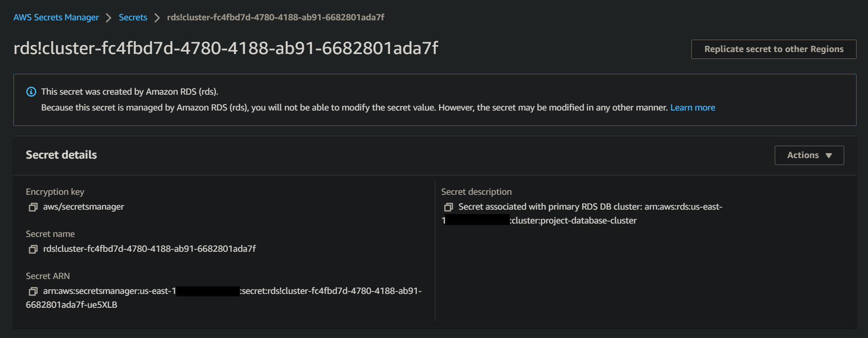Image resolution: width=868 pixels, height=338 pixels.
Task: Click chevron after AWS Secrets Manager breadcrumb
Action: coord(109,18)
